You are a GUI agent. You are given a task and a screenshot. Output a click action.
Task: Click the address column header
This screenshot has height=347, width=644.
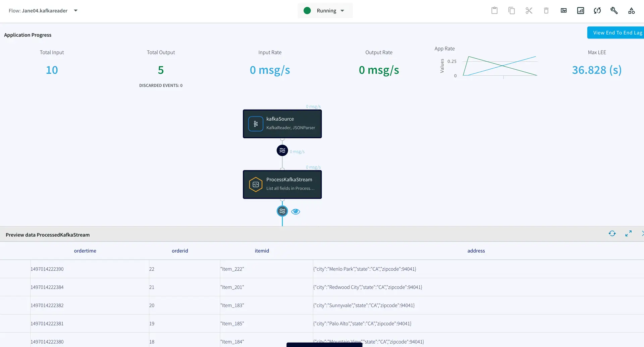[476, 251]
